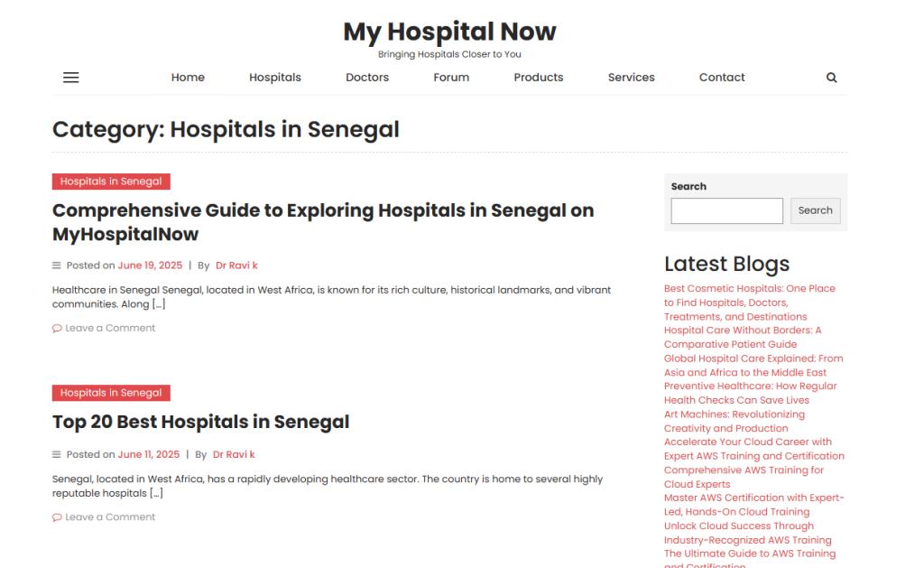Screen dimensions: 924x568
Task: Go to the Home page
Action: tap(188, 78)
